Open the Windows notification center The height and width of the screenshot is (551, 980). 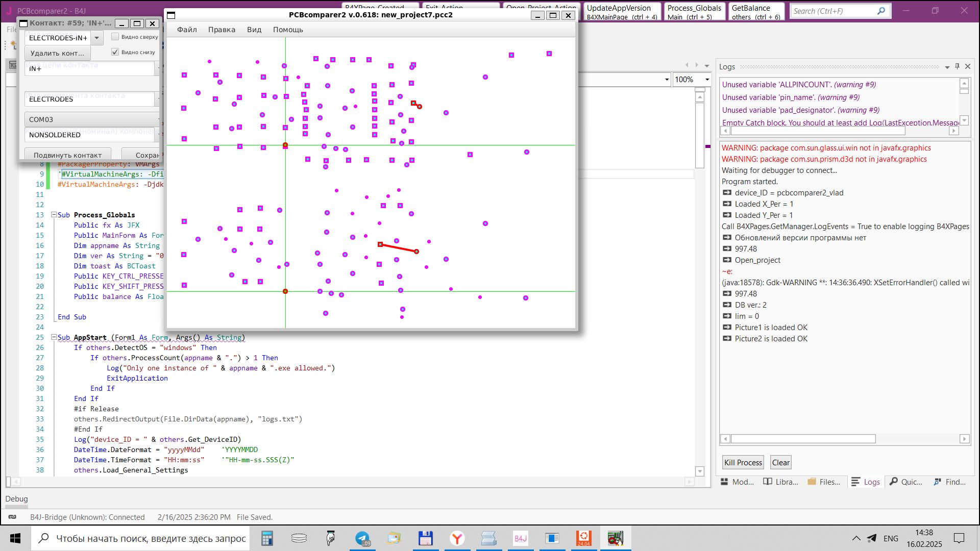[959, 538]
